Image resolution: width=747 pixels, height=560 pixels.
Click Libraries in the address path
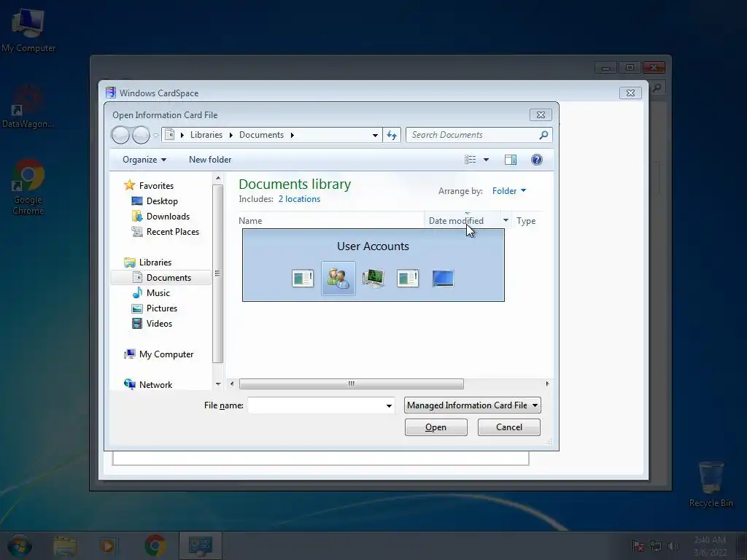[x=206, y=135]
